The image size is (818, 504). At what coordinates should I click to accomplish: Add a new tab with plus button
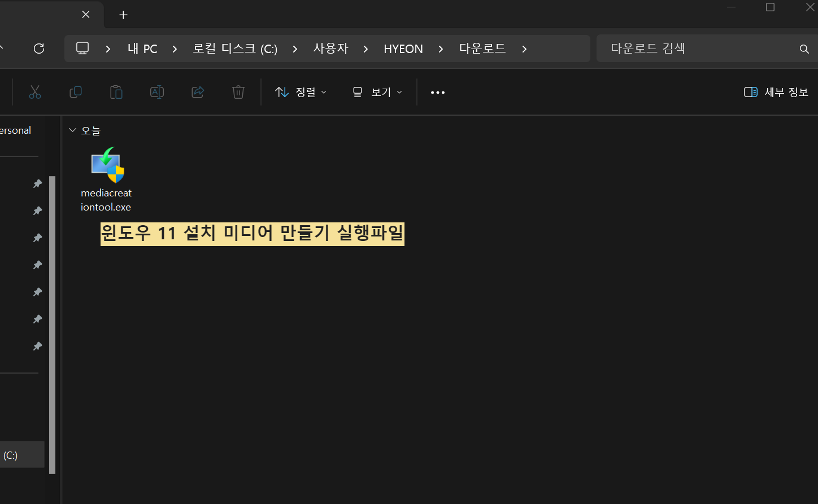[123, 15]
